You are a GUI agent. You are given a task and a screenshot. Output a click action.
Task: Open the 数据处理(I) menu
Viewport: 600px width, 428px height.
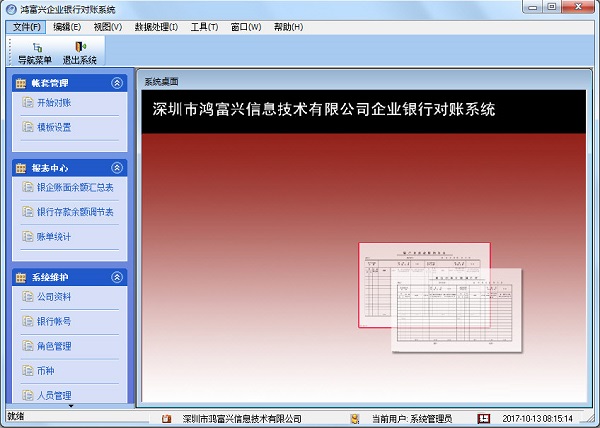[x=156, y=27]
